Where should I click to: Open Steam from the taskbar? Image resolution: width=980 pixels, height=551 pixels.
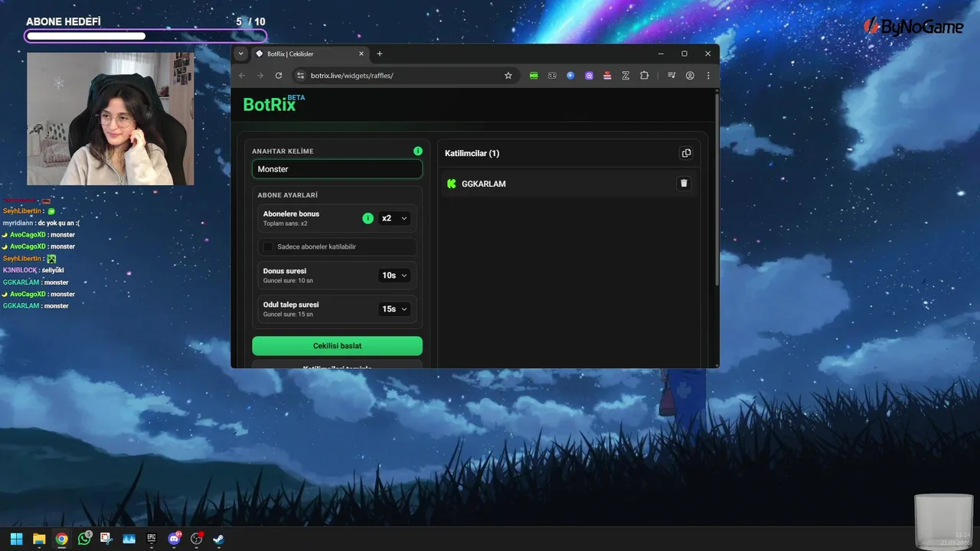coord(219,539)
